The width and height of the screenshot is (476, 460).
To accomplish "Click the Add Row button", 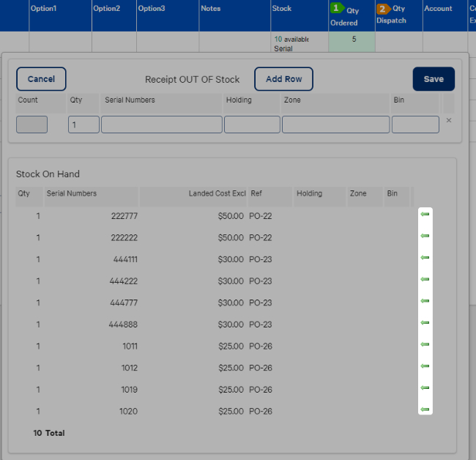I will [x=284, y=79].
